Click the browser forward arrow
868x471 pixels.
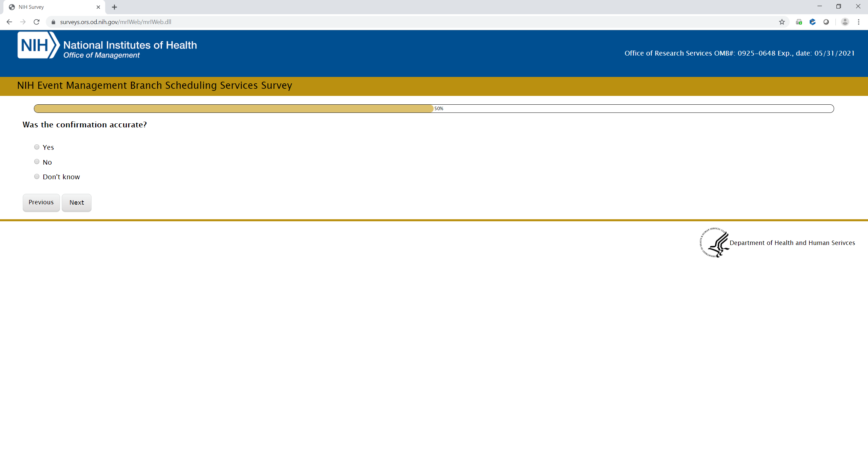[23, 22]
